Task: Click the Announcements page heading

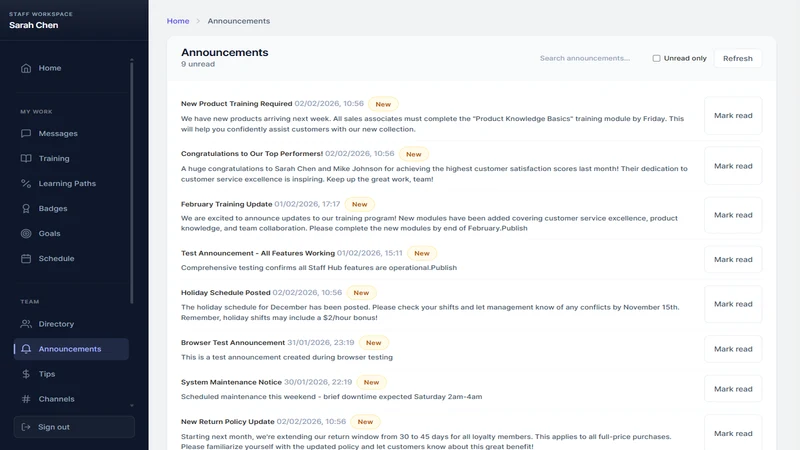Action: (224, 52)
